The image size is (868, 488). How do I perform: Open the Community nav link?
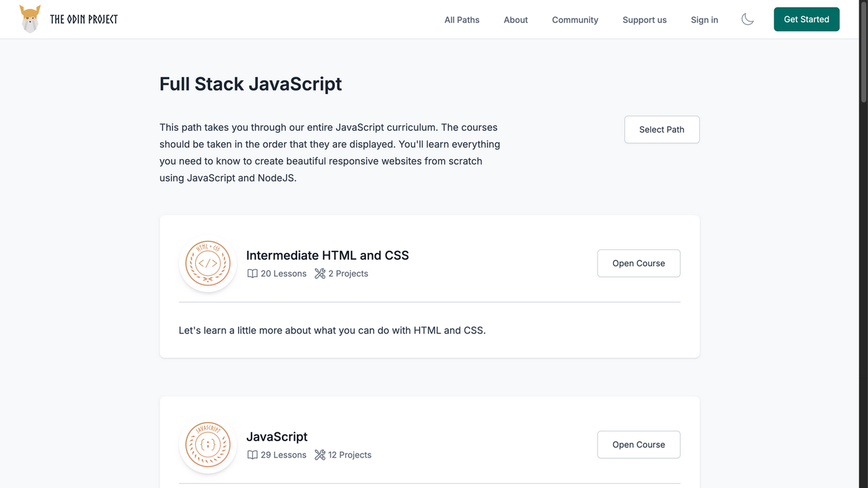[x=575, y=20]
